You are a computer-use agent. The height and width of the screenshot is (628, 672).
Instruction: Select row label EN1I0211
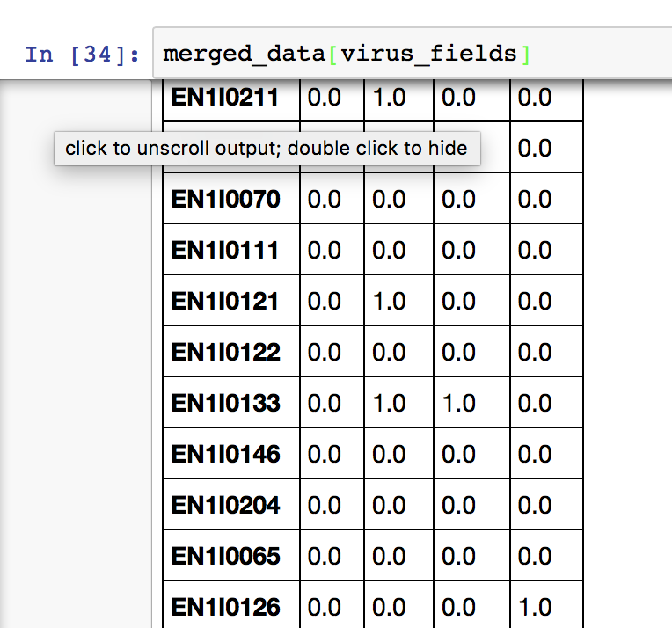point(225,97)
